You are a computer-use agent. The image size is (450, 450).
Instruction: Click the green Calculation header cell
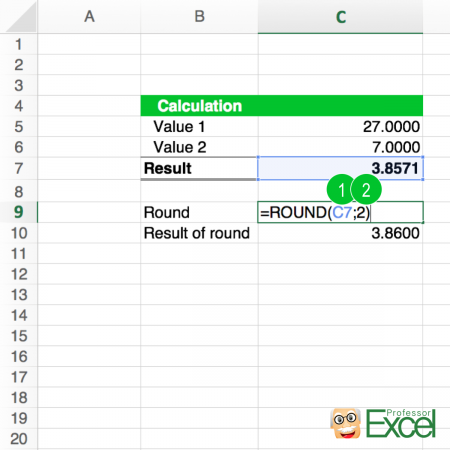coord(282,106)
